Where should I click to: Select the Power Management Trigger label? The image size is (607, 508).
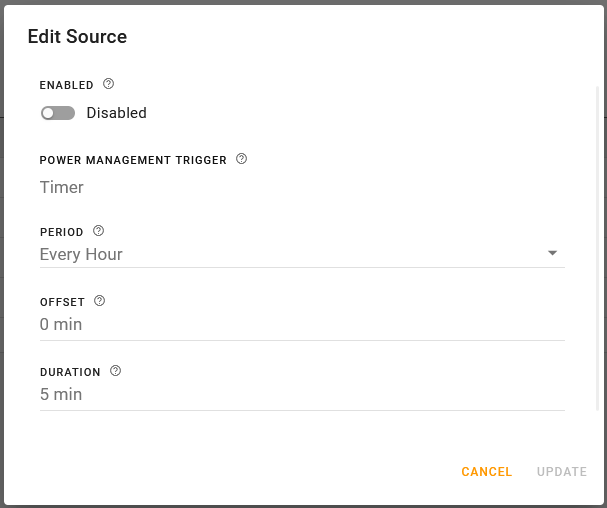click(133, 160)
